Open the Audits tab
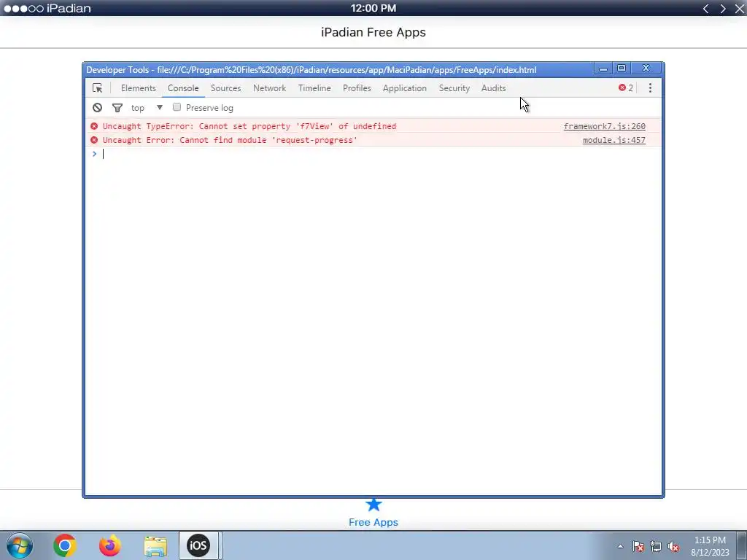The height and width of the screenshot is (560, 747). (x=494, y=88)
